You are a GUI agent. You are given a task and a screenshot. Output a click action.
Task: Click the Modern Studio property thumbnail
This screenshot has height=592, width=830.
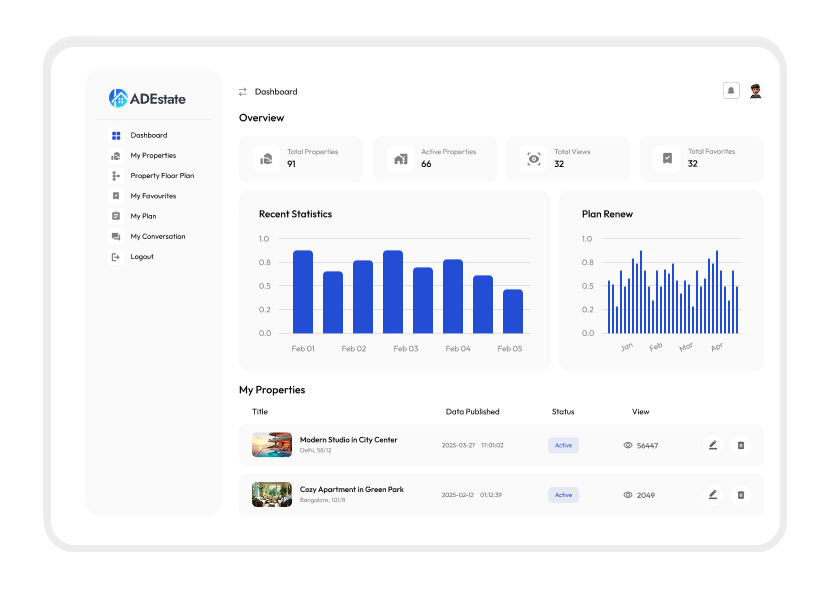pyautogui.click(x=272, y=445)
